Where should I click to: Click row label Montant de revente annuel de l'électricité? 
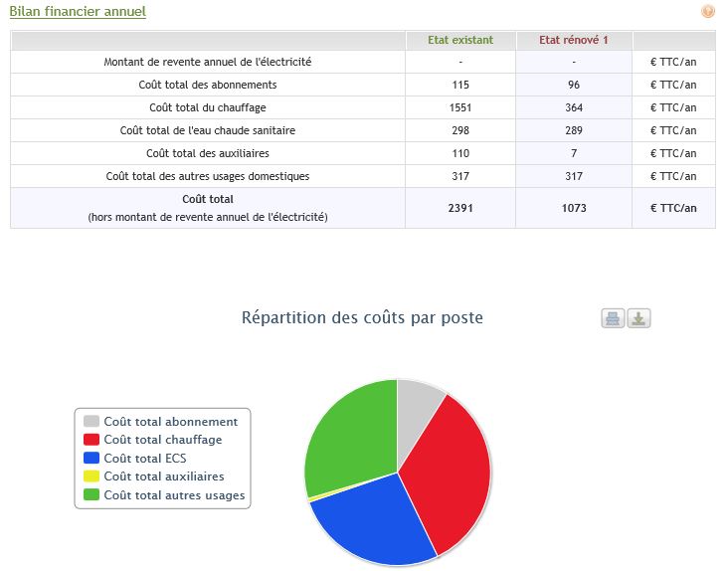pos(208,62)
